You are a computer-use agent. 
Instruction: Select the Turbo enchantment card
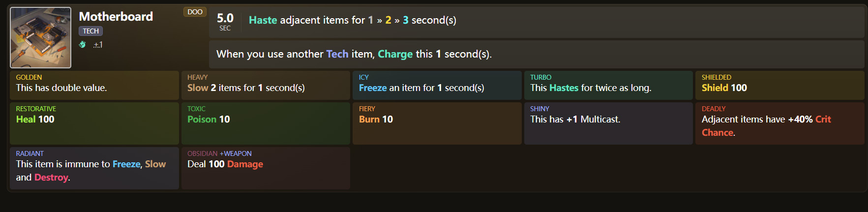[x=608, y=85]
